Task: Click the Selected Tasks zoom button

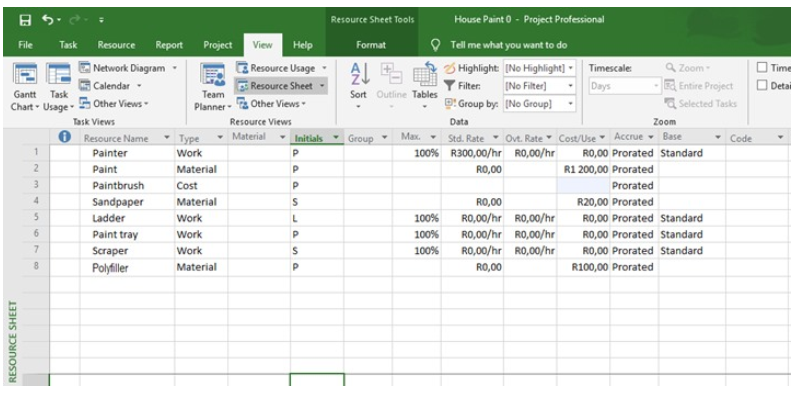Action: coord(700,104)
